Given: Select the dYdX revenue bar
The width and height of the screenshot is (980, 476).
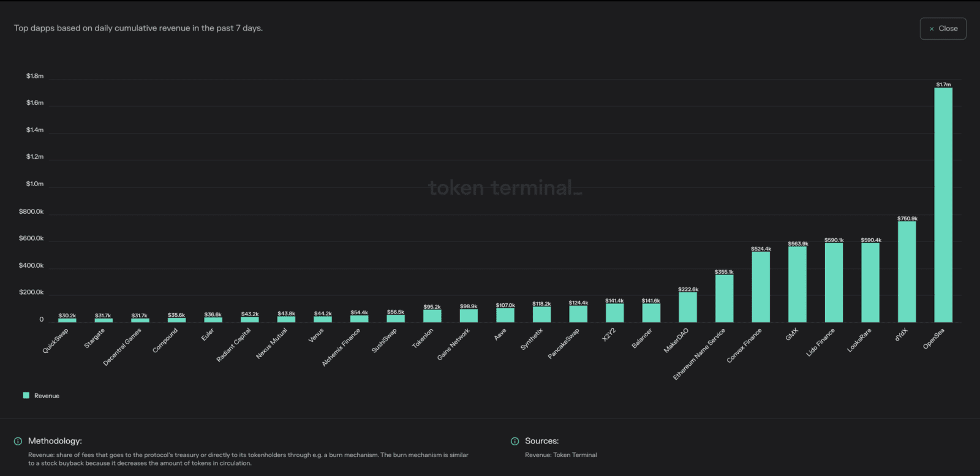Looking at the screenshot, I should [x=907, y=271].
